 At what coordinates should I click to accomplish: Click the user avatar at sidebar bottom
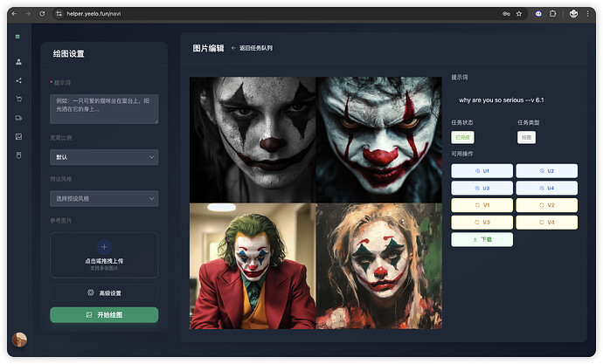pos(19,340)
